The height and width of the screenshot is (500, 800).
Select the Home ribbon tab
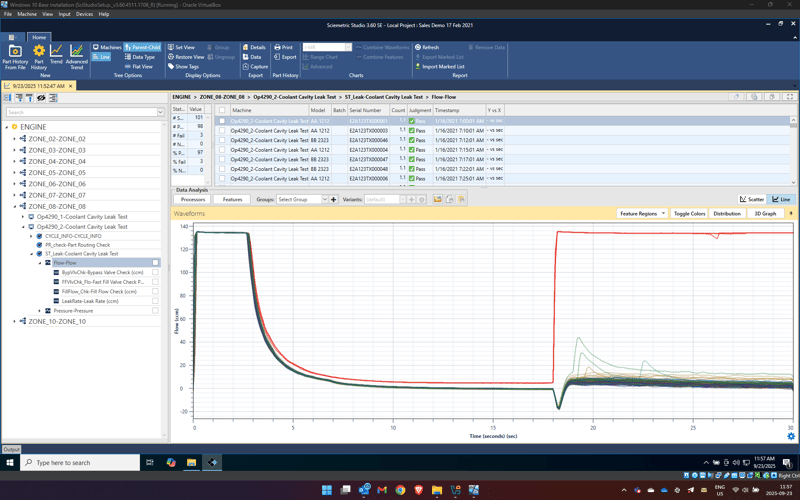[x=39, y=37]
